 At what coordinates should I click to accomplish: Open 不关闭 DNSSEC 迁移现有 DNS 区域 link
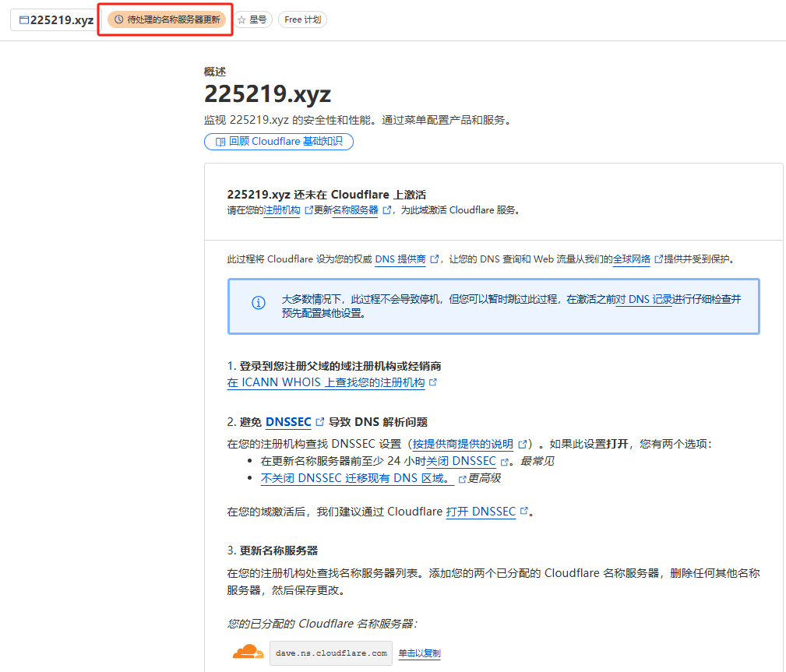(357, 478)
